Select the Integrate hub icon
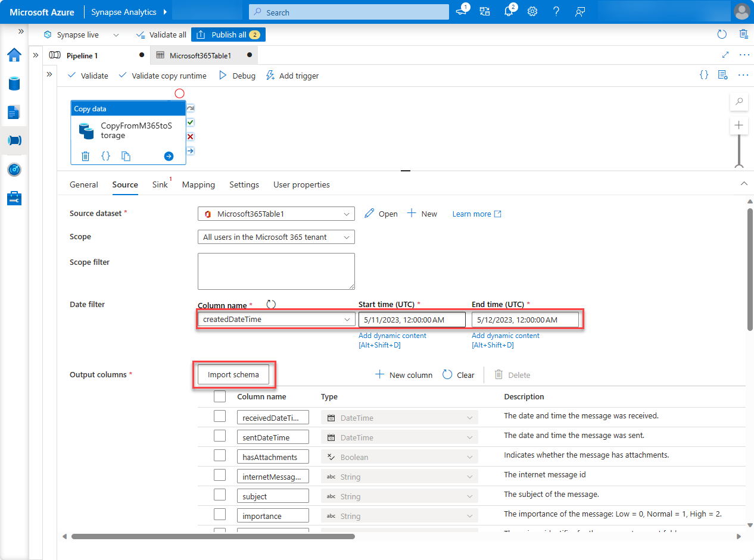 14,140
